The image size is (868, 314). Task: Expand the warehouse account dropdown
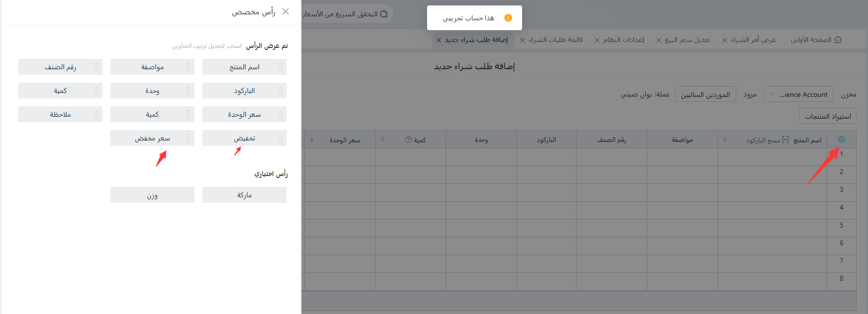799,94
